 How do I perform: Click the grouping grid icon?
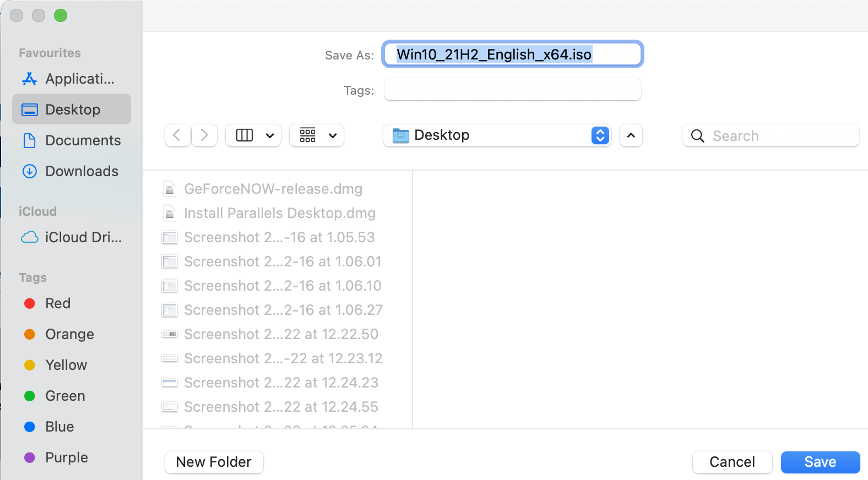pyautogui.click(x=308, y=135)
